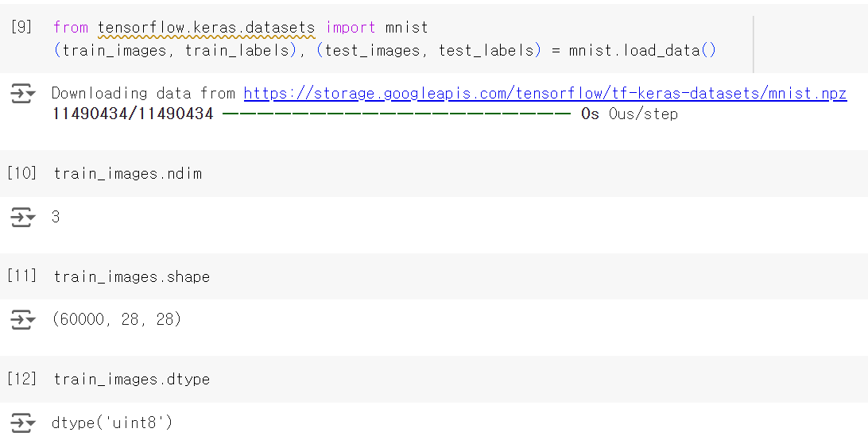Open the mnist.npz storage.googleapis.com link
Viewport: 868px width, 440px height.
[545, 93]
